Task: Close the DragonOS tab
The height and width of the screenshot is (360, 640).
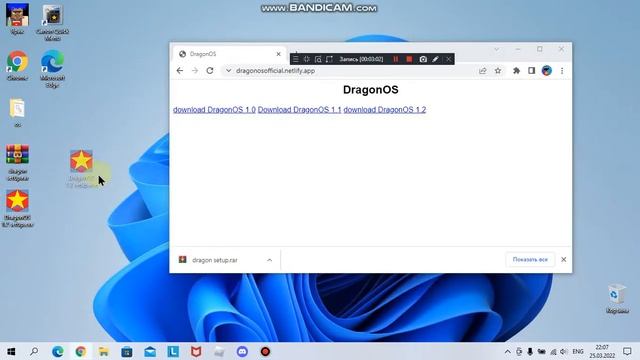Action: point(278,54)
